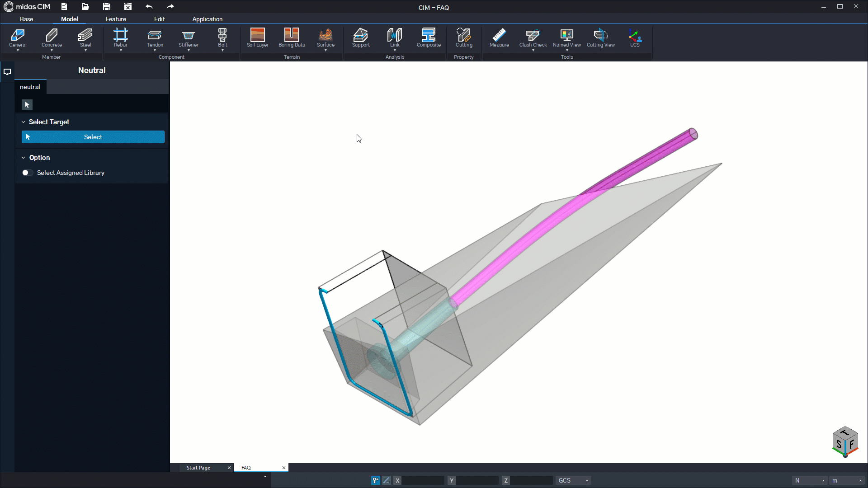Viewport: 868px width, 488px height.
Task: Click the X coordinate input field
Action: coord(423,480)
